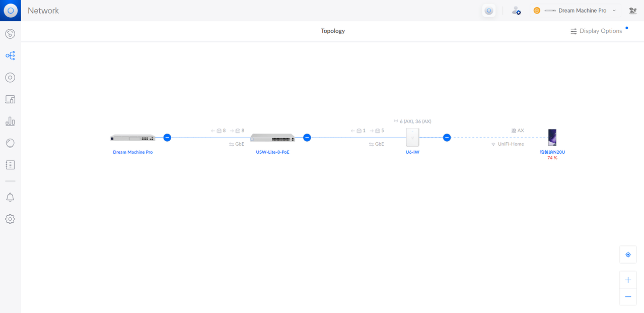Open the Client Devices sidebar icon
This screenshot has height=313, width=644.
click(10, 99)
